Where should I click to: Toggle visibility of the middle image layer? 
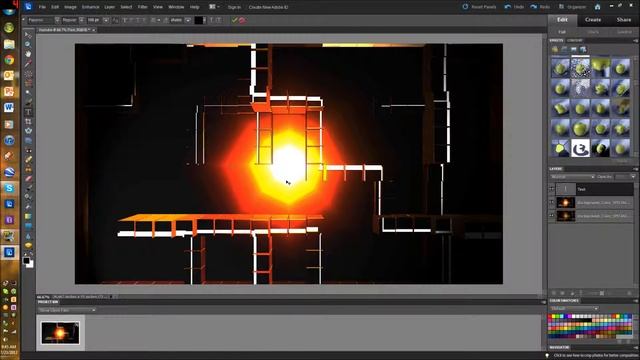(552, 202)
